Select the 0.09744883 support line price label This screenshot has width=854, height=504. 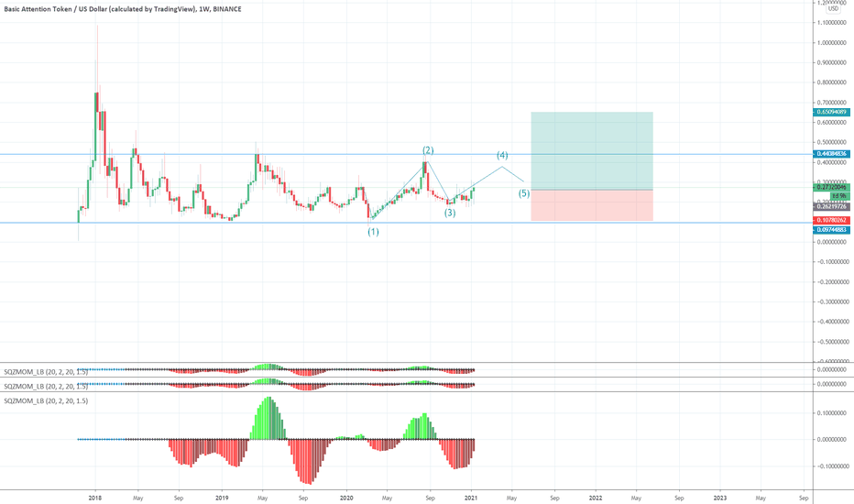point(831,230)
